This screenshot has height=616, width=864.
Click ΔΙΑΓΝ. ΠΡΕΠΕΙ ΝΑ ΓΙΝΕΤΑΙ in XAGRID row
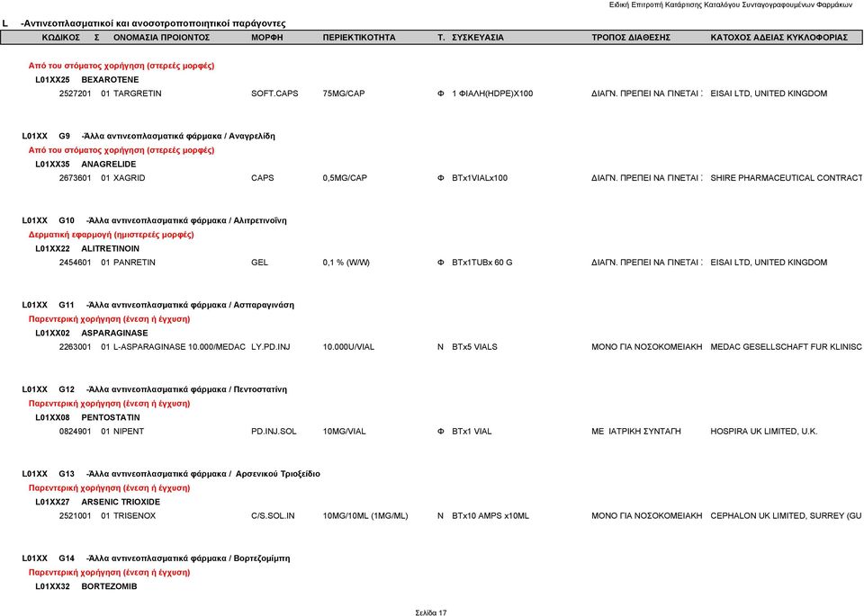647,178
